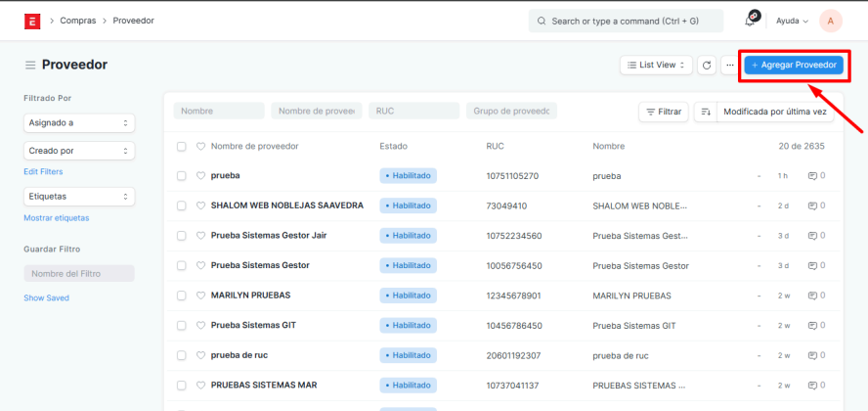The width and height of the screenshot is (868, 411).
Task: Open the Creado por dropdown
Action: [x=79, y=151]
